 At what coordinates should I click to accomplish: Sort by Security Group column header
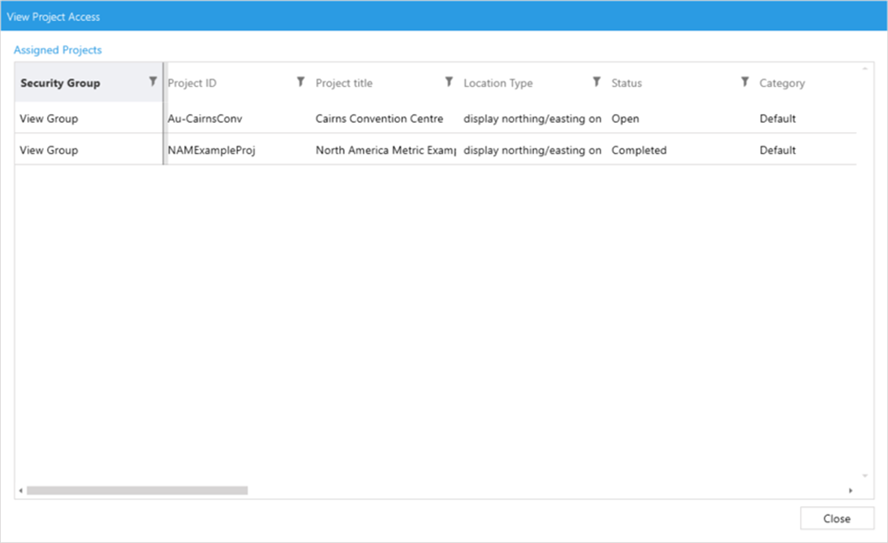(60, 83)
